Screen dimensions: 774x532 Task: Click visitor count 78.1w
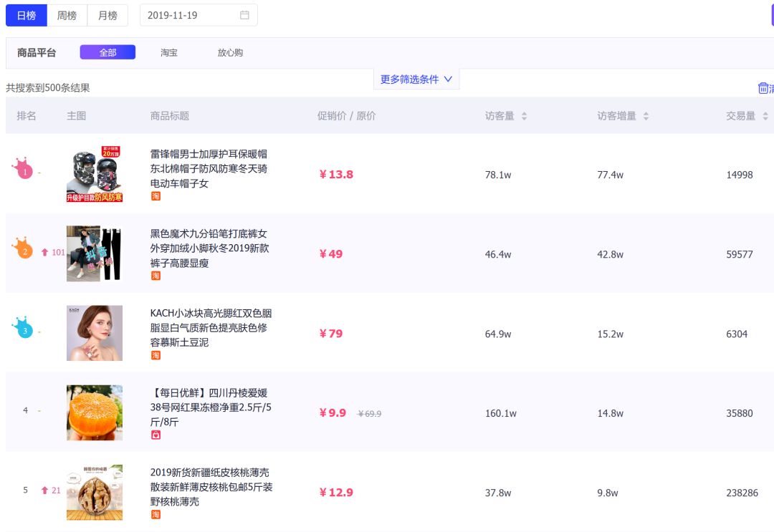[x=498, y=175]
